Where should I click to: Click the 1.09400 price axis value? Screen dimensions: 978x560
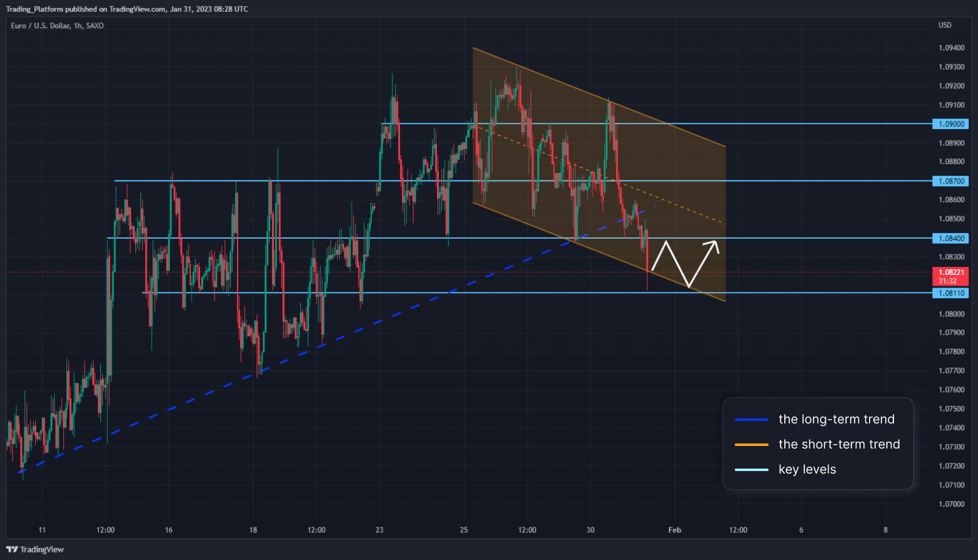[x=951, y=48]
